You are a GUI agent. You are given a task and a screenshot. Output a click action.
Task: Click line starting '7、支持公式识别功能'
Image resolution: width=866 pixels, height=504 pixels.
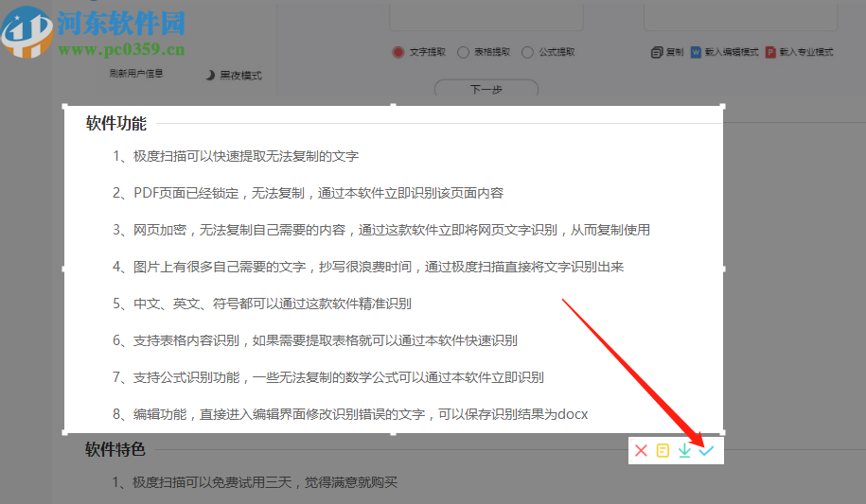(x=328, y=377)
